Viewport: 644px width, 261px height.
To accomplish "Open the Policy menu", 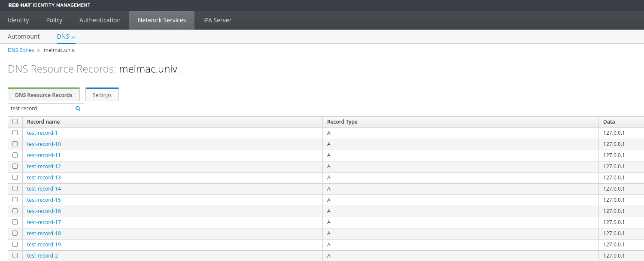I will pos(54,20).
